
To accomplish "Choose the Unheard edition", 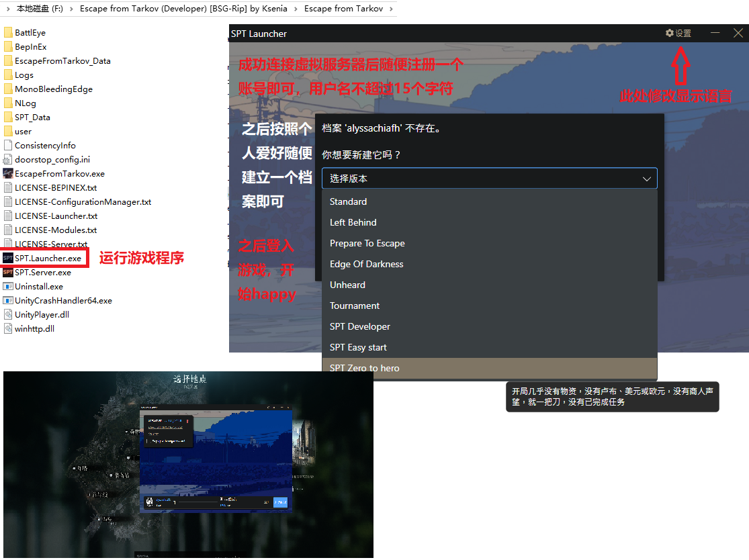I will click(x=490, y=285).
